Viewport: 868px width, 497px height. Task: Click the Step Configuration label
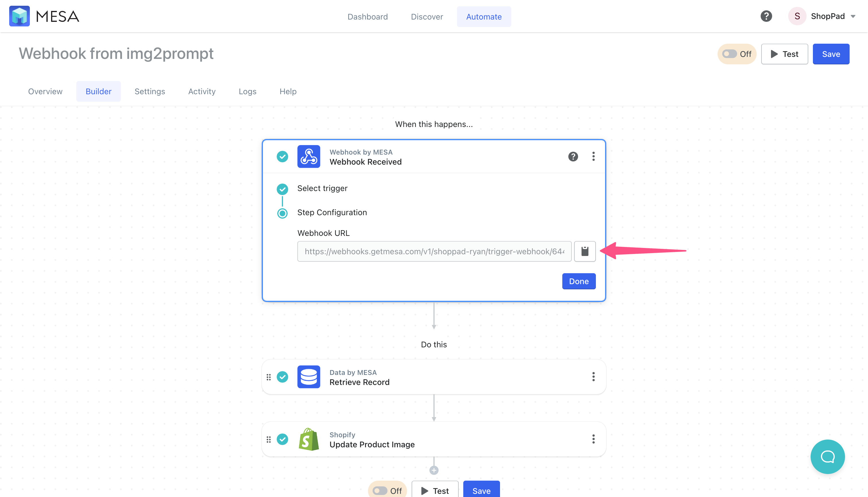[332, 212]
